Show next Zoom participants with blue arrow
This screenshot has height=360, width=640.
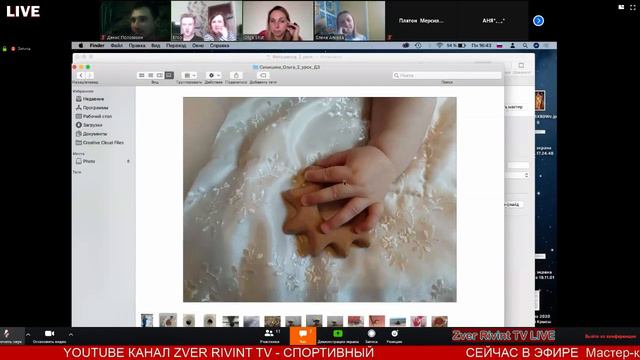[x=538, y=20]
